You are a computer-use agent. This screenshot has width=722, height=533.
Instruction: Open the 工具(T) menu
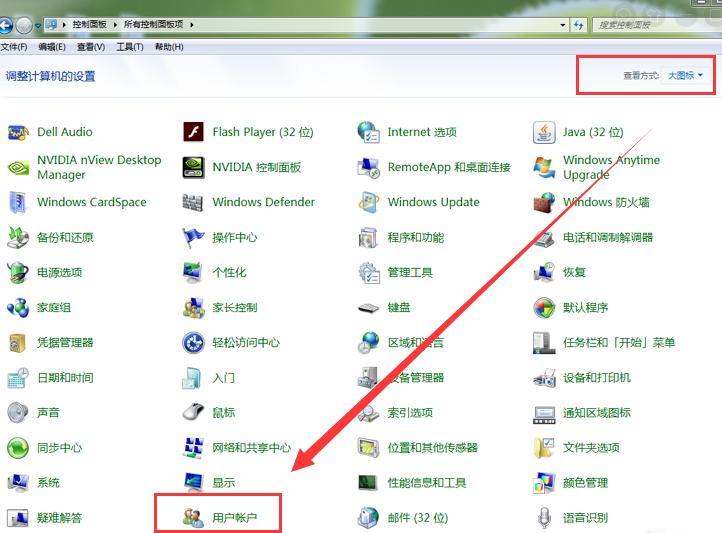coord(130,47)
